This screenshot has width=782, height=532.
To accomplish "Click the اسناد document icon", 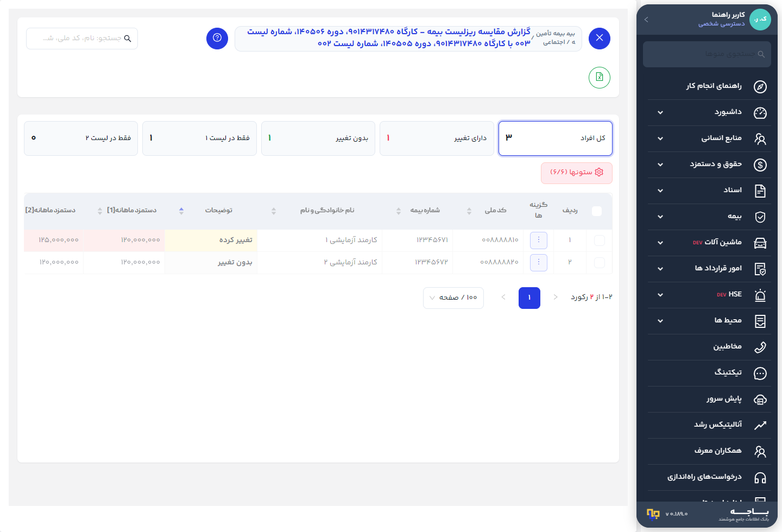I will [x=760, y=191].
